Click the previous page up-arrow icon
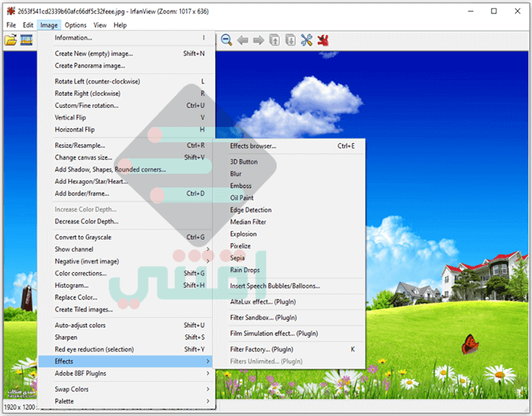 tap(274, 40)
